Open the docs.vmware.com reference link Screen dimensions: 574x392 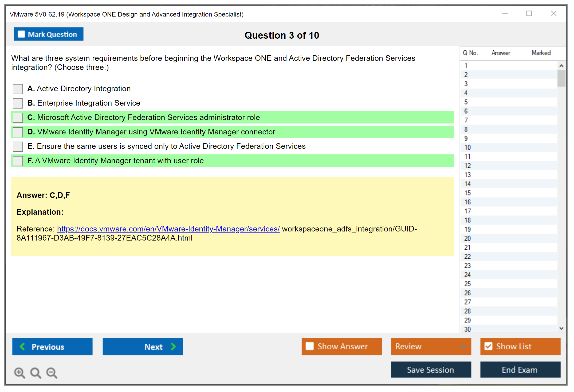click(168, 229)
